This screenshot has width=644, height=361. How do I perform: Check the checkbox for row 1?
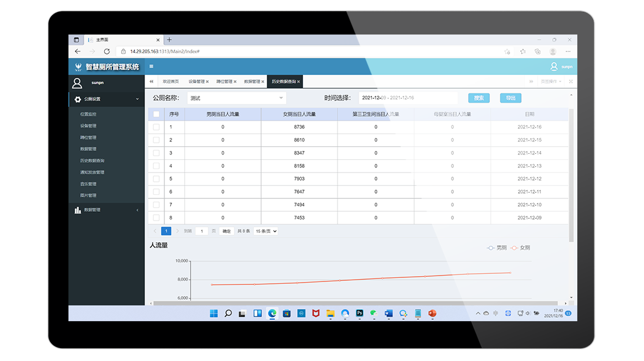pos(156,128)
